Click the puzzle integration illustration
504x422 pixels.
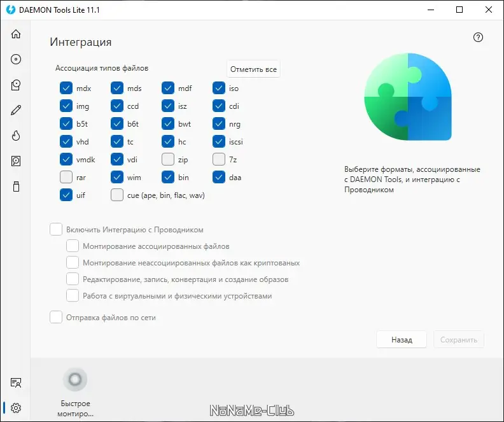click(408, 97)
